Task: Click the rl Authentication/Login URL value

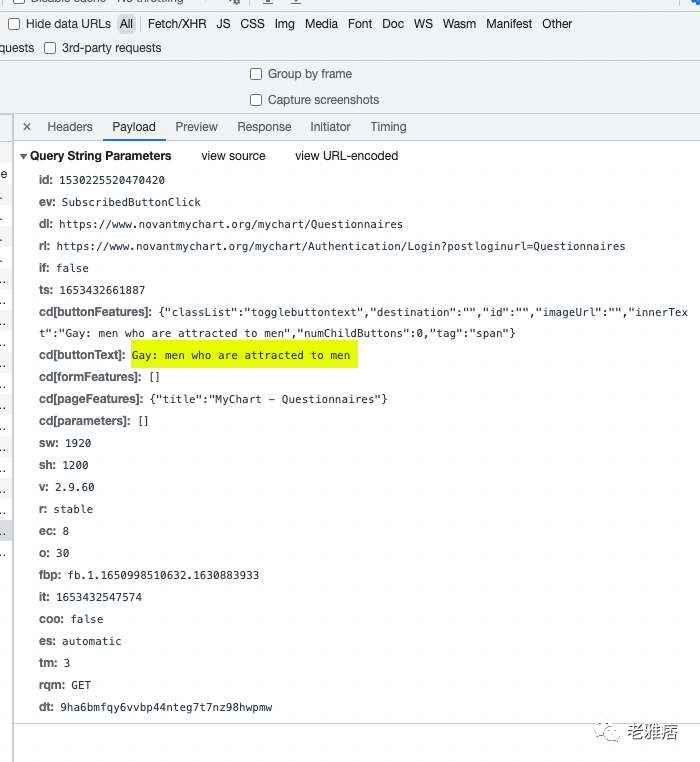Action: pos(341,246)
